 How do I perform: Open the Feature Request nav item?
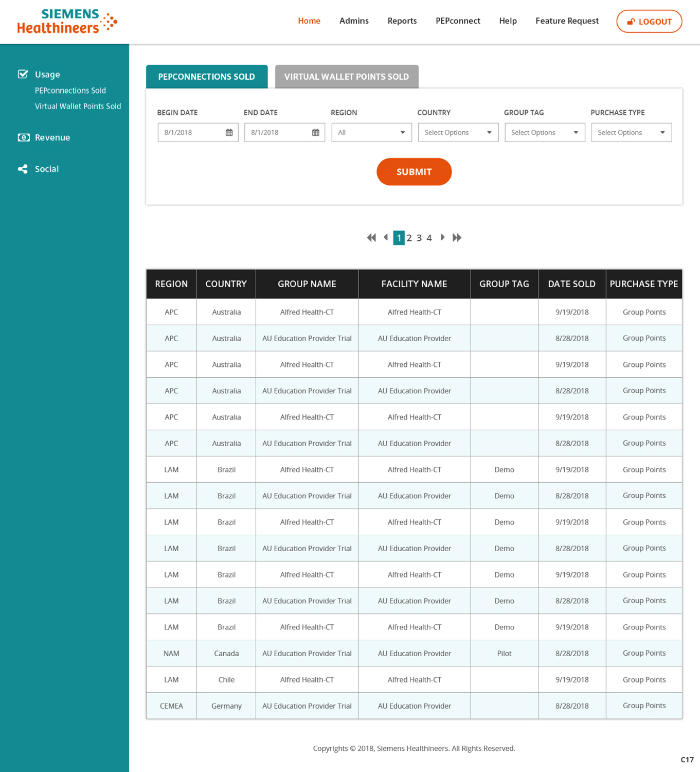coord(567,21)
